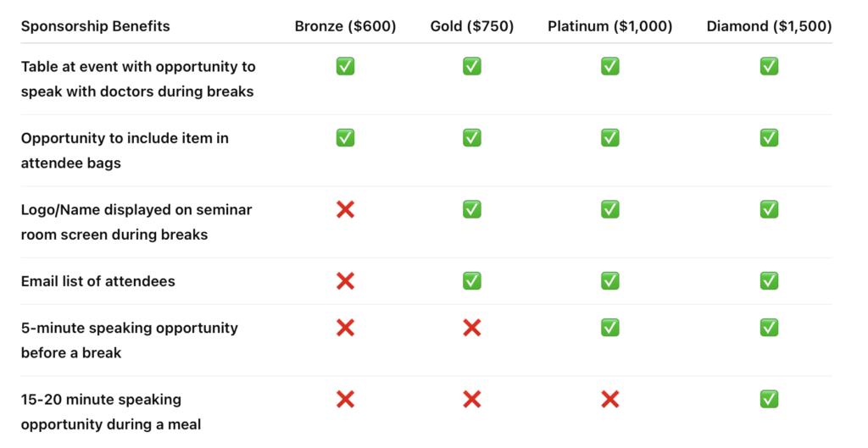Select the Diamond ($1,500) column header
The width and height of the screenshot is (868, 448).
pos(769,26)
